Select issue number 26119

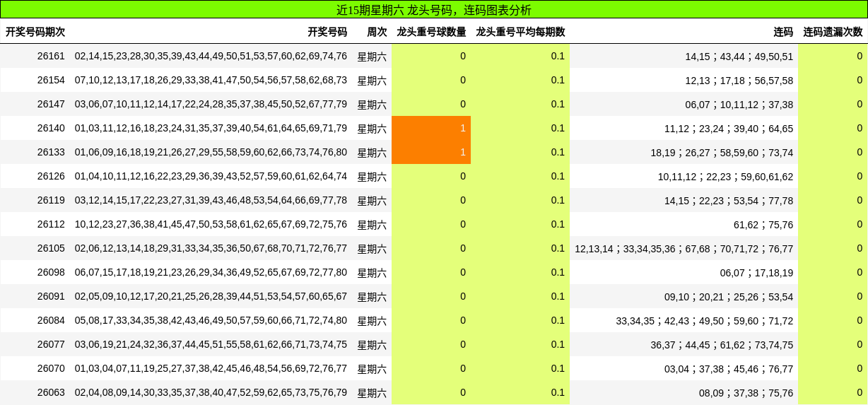click(x=51, y=200)
